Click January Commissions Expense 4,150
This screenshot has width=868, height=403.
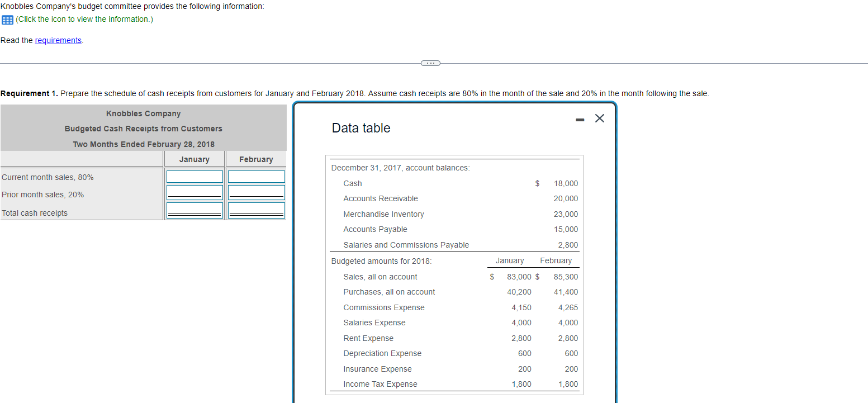point(521,307)
